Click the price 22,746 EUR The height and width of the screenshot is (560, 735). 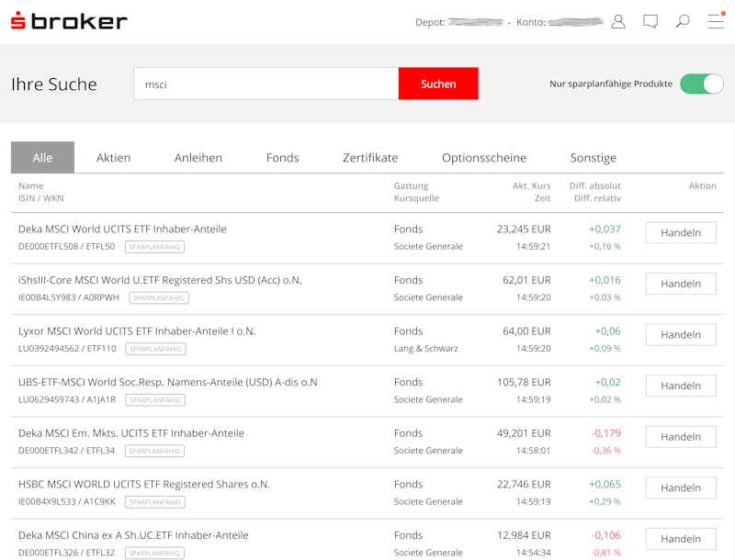click(x=524, y=484)
